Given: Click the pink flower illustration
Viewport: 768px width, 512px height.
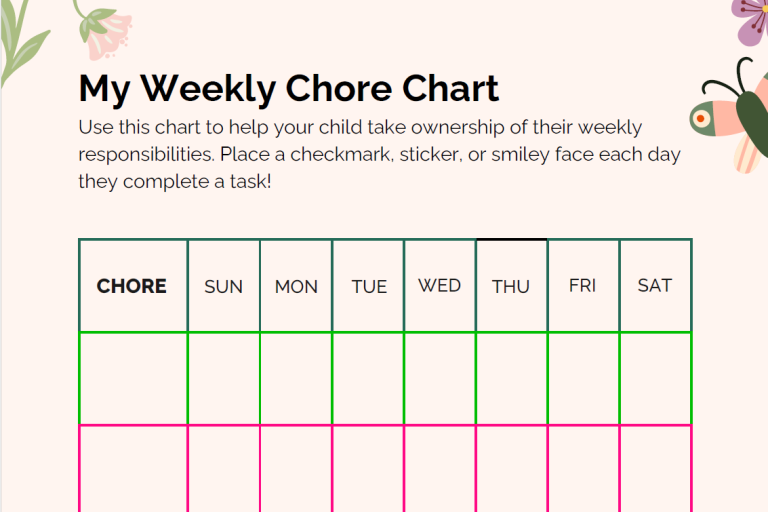Looking at the screenshot, I should (x=104, y=30).
